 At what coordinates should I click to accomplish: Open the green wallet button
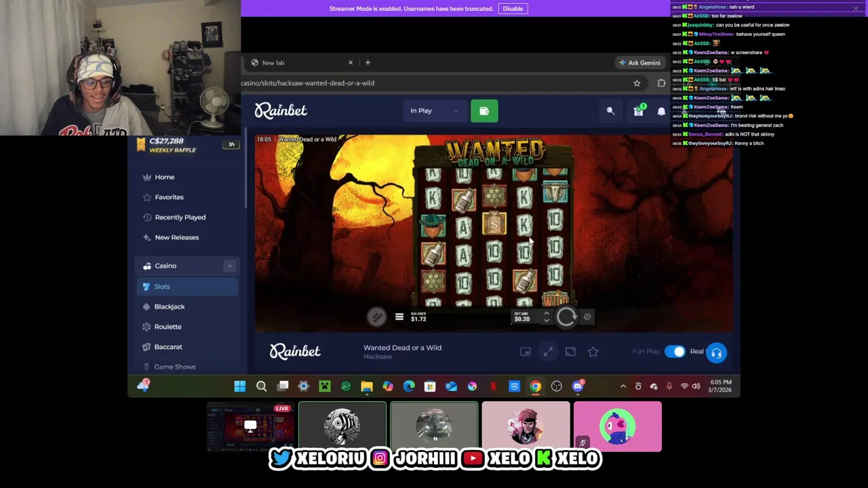tap(484, 110)
